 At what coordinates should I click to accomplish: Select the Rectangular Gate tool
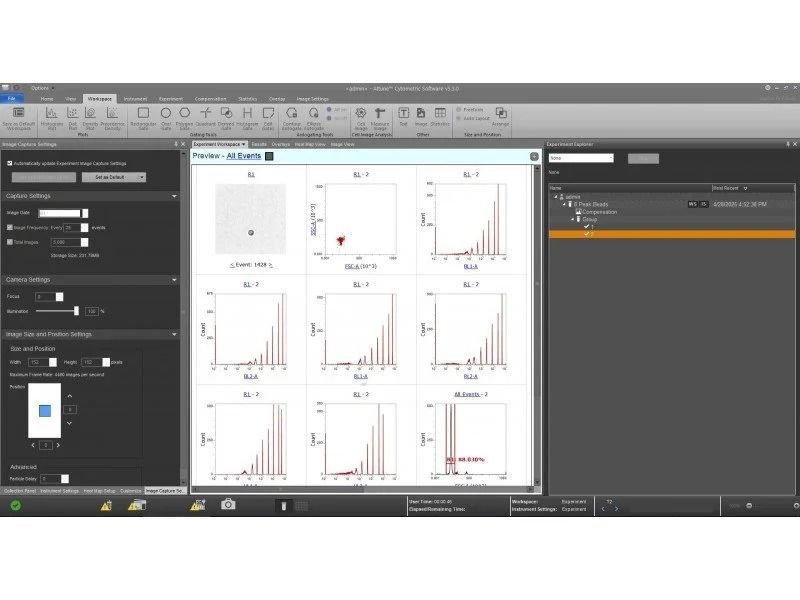click(x=143, y=116)
